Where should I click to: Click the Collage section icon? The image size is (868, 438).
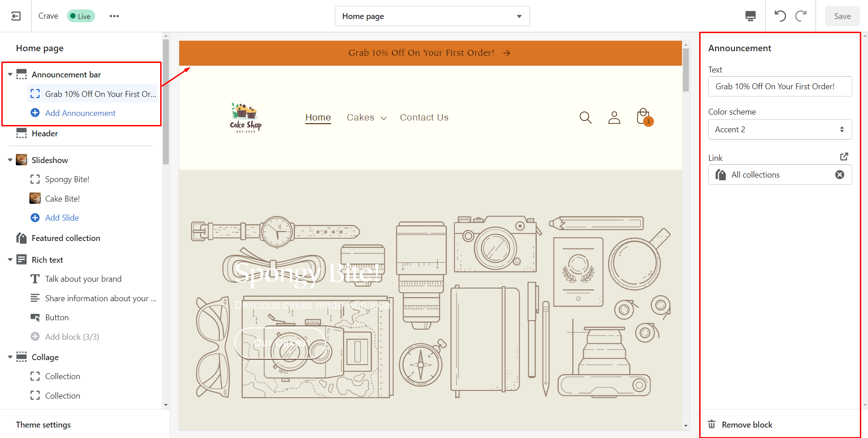click(21, 357)
